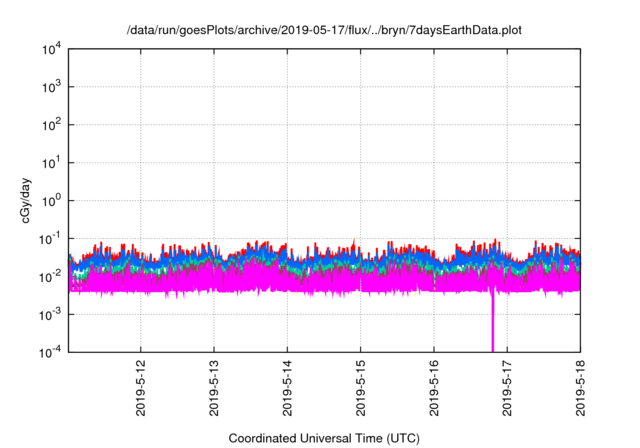
Task: Click the 10^0 y-axis tick label
Action: pyautogui.click(x=51, y=201)
